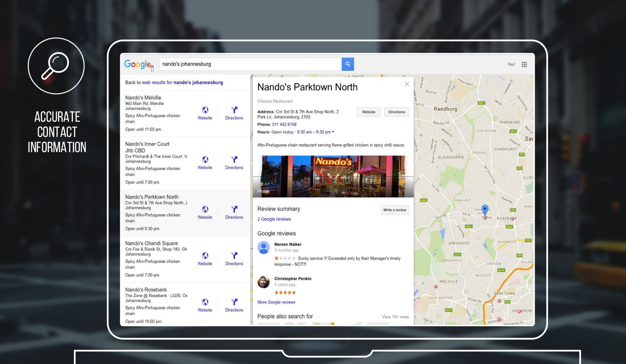The image size is (626, 364).
Task: Click Directions arrow icon for Nando's Melville
Action: [x=234, y=110]
